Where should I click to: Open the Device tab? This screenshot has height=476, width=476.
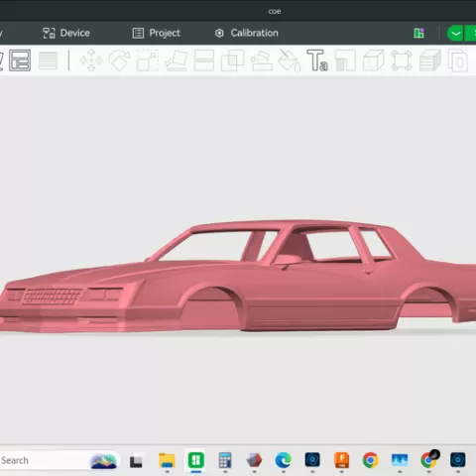pos(66,33)
